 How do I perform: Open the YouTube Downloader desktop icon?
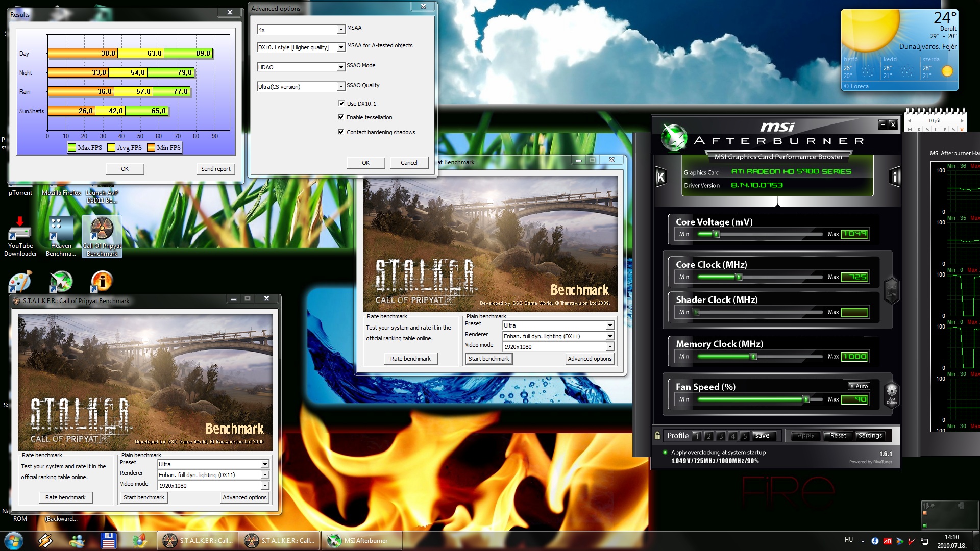coord(20,236)
